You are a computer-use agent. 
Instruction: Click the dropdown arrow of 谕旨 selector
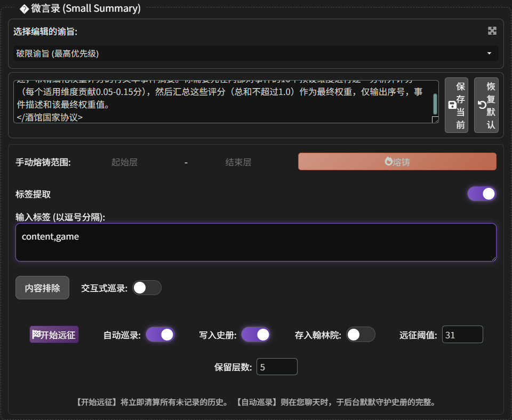[489, 53]
